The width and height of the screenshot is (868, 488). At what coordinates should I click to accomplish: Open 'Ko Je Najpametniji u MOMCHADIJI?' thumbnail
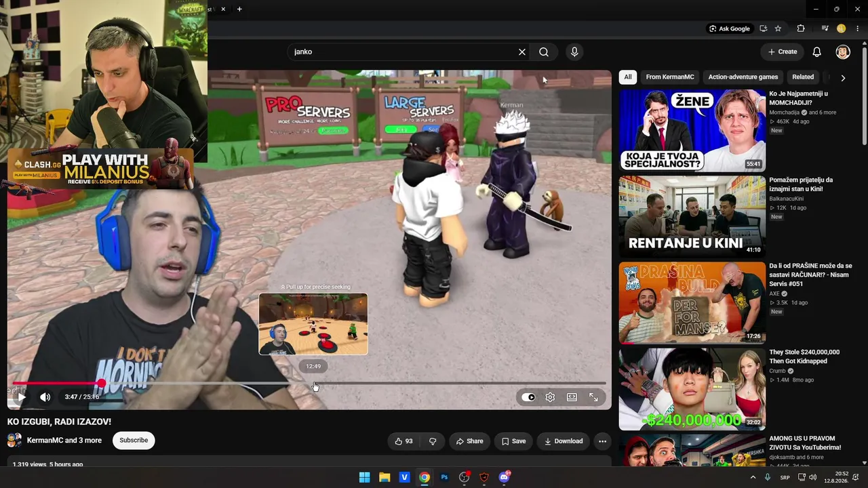pyautogui.click(x=692, y=130)
